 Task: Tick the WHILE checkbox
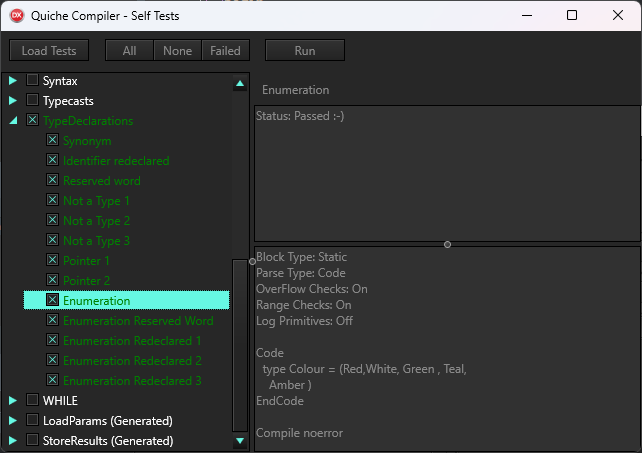pos(32,399)
